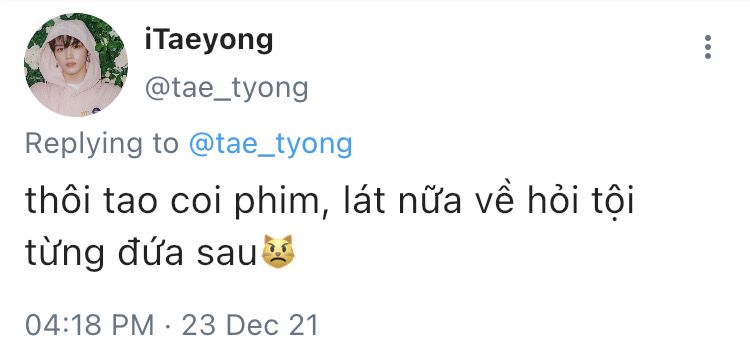Click the words "hỏi tội" in the tweet
750x364 pixels.
click(581, 201)
